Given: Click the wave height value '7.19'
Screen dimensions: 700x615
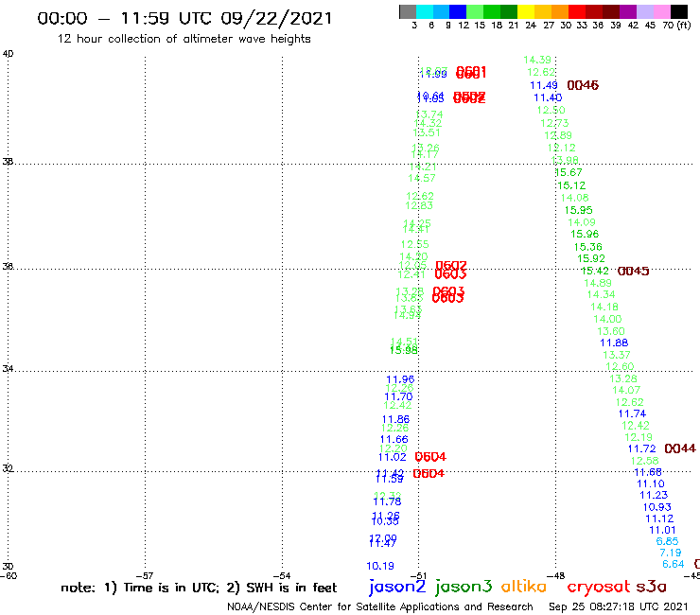Looking at the screenshot, I should coord(671,553).
